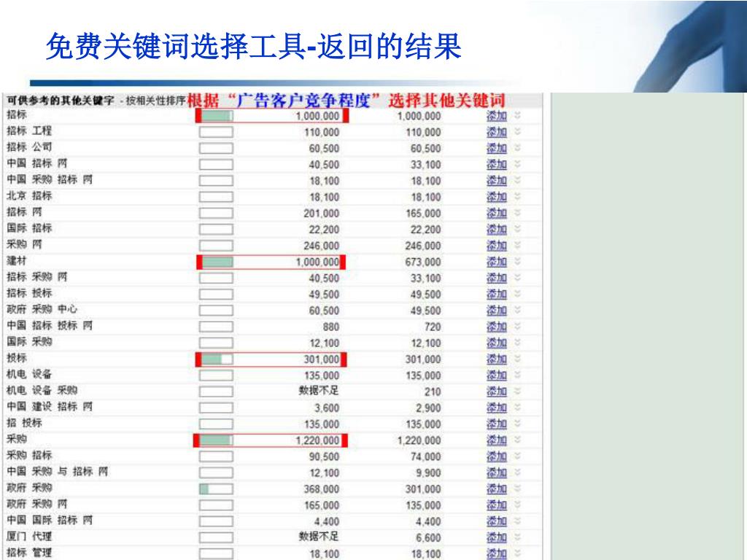This screenshot has height=560, width=747.
Task: Click the 4,400 value beside the 中国 国际 招标 网 bar
Action: [327, 521]
